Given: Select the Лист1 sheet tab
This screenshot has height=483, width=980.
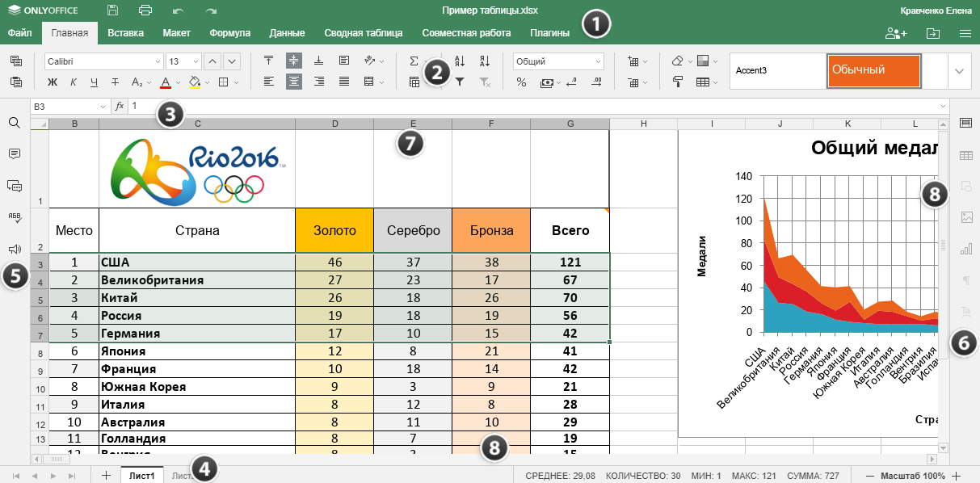Looking at the screenshot, I should click(x=141, y=476).
